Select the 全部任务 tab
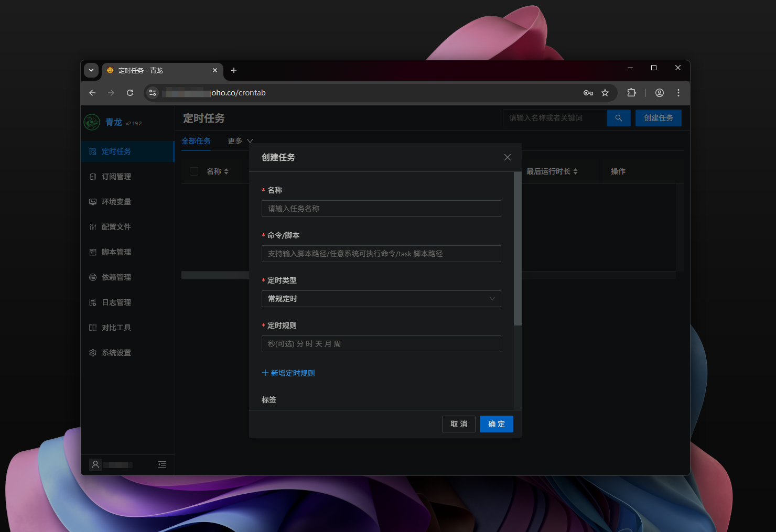 (x=196, y=141)
